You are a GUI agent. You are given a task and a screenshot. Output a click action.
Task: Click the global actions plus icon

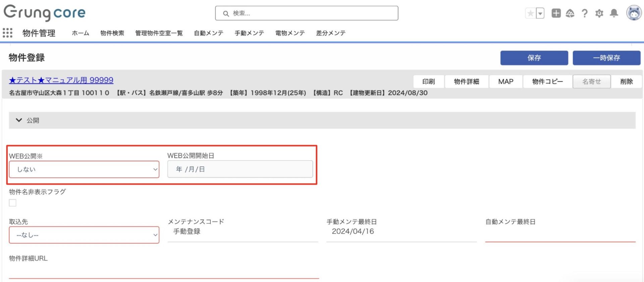(556, 13)
